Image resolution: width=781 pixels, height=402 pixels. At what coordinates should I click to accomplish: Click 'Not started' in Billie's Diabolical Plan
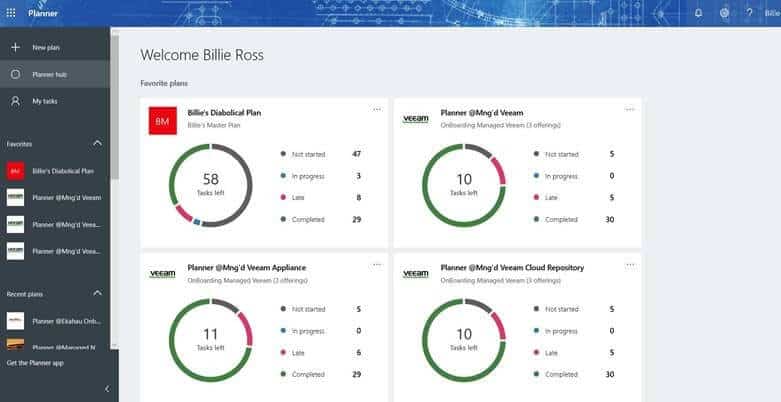tap(308, 154)
